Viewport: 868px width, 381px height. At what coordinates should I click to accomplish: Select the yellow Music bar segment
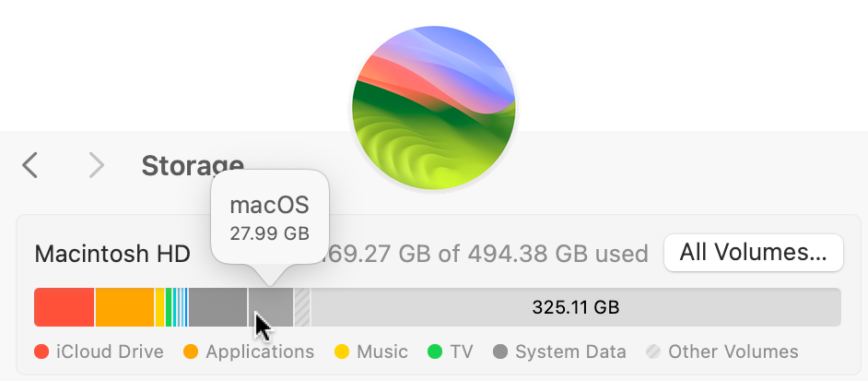159,307
